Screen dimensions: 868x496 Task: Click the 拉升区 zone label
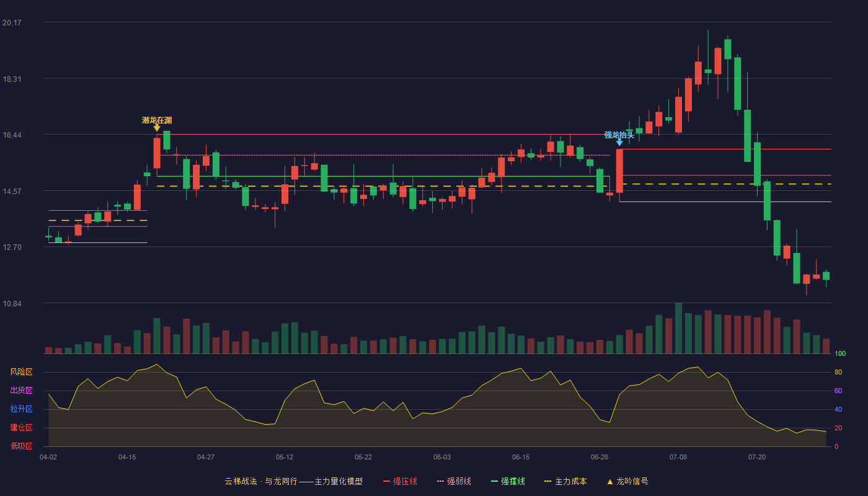tap(21, 409)
